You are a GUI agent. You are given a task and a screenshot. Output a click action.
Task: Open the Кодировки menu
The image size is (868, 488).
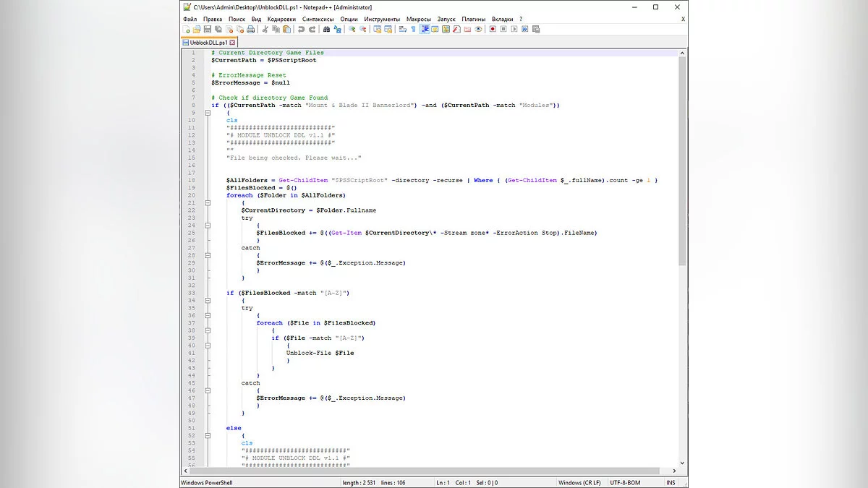pos(281,19)
